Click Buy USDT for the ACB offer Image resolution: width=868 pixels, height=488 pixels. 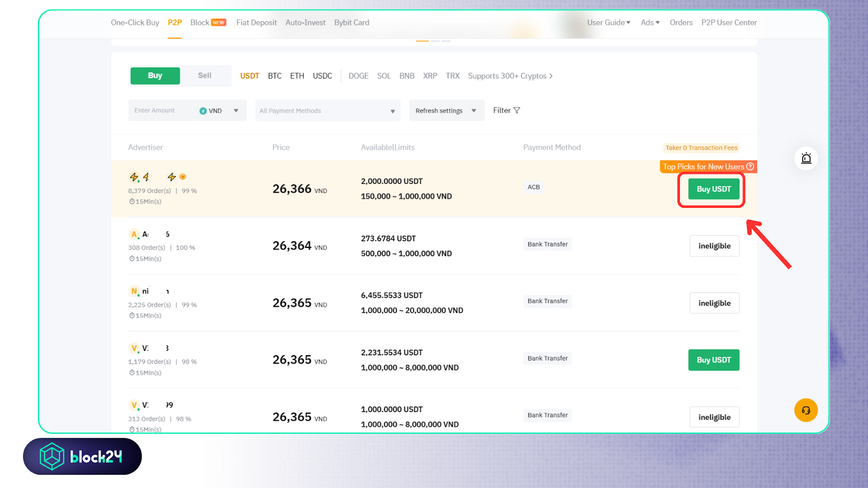(714, 189)
